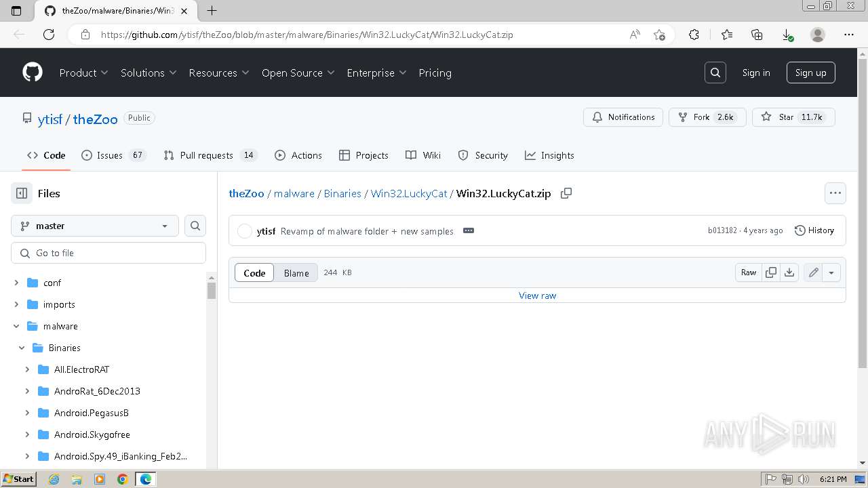Open the browser Extensions icon

[x=694, y=35]
